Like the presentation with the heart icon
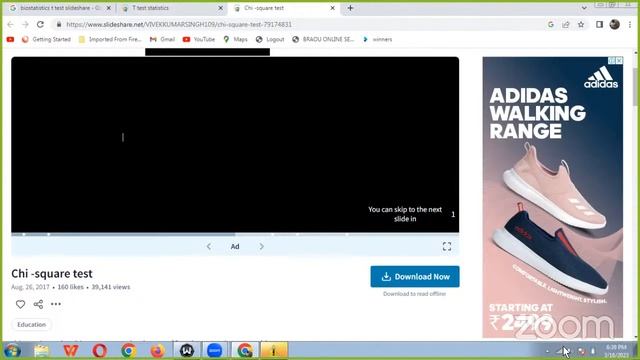 tap(20, 304)
